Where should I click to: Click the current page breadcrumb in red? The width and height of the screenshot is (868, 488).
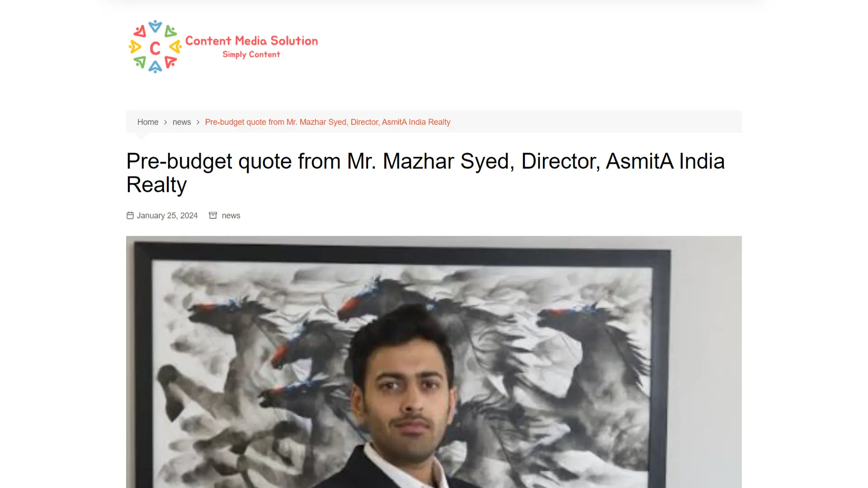(328, 122)
